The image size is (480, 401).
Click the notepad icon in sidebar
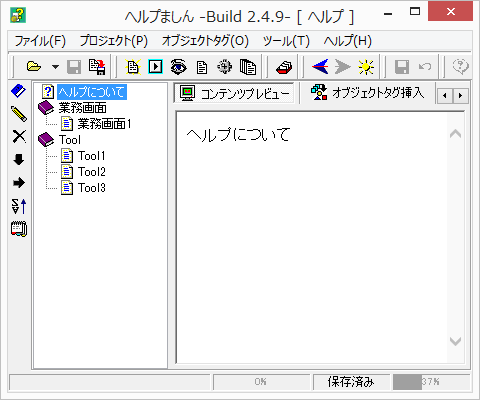click(19, 229)
